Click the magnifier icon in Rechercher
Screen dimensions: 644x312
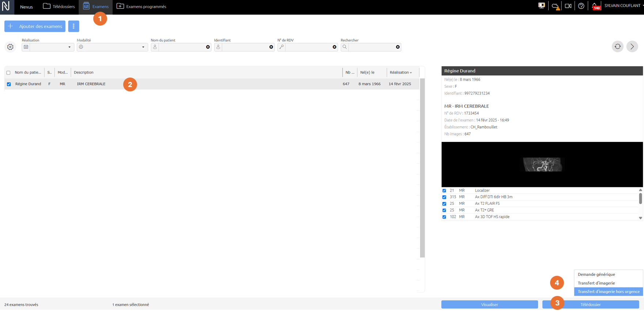[x=345, y=47]
